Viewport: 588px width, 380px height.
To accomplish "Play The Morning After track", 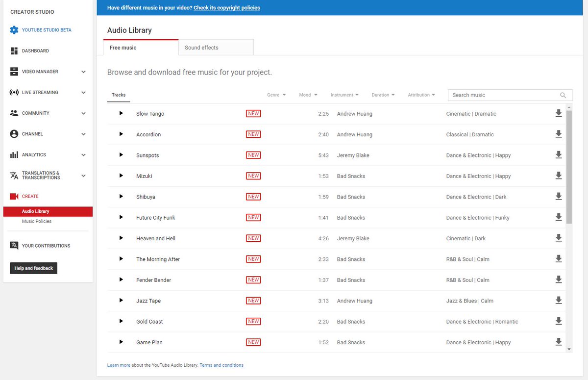I will [121, 259].
